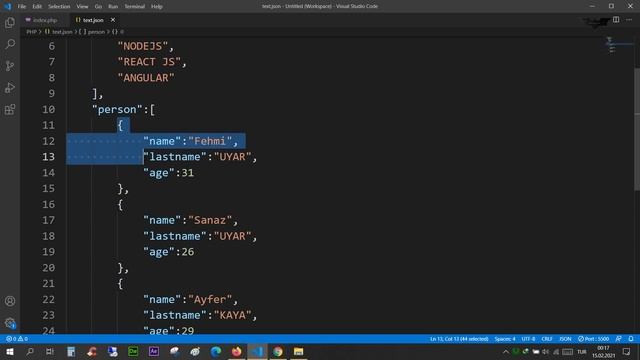This screenshot has height=360, width=640.
Task: Change the UTF-8 file encoding
Action: click(x=528, y=339)
